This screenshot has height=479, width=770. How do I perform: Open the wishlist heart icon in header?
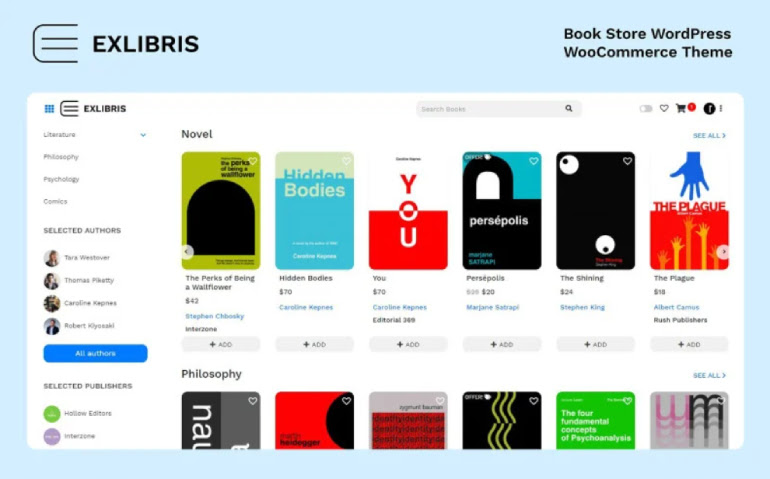click(x=664, y=108)
